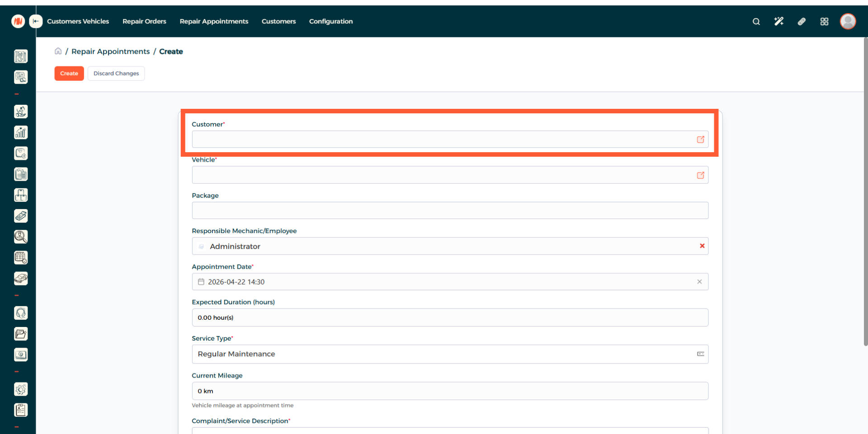Open the headset support icon in sidebar
The height and width of the screenshot is (434, 868).
21,313
